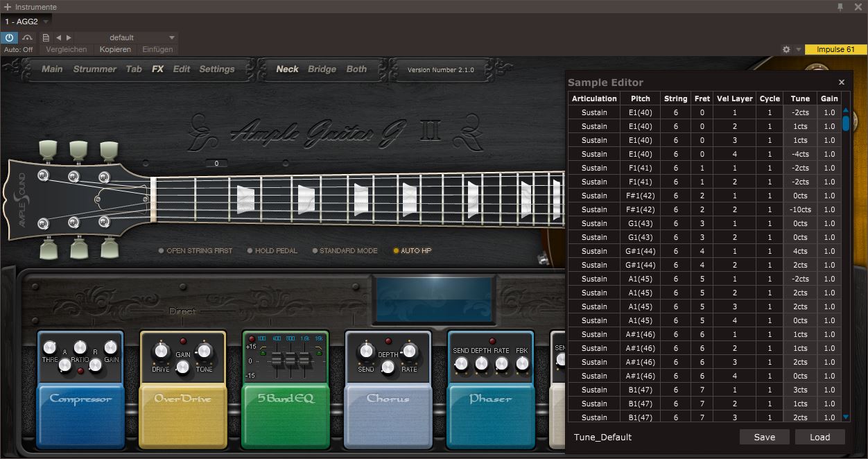
Task: Select the Bridge pickup
Action: point(322,69)
